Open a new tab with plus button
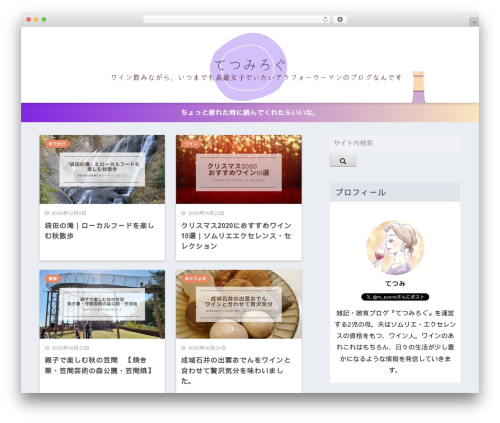 coord(474,22)
